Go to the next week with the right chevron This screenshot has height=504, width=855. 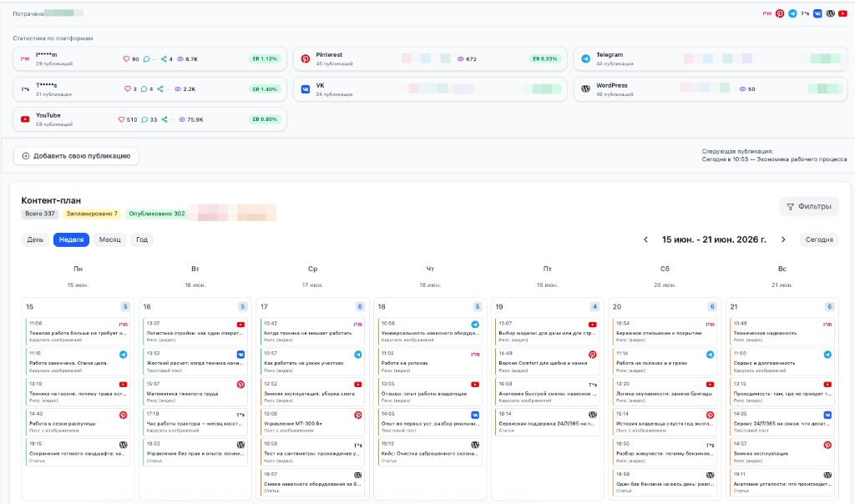[783, 239]
